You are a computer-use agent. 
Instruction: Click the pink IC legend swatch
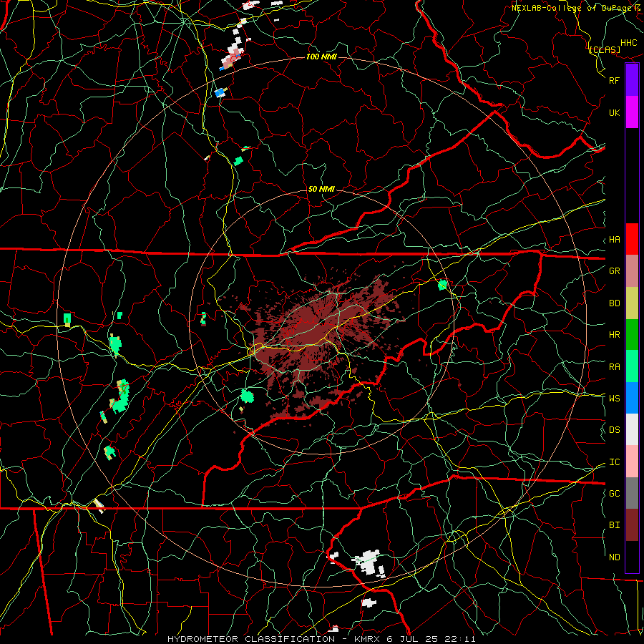[x=632, y=462]
